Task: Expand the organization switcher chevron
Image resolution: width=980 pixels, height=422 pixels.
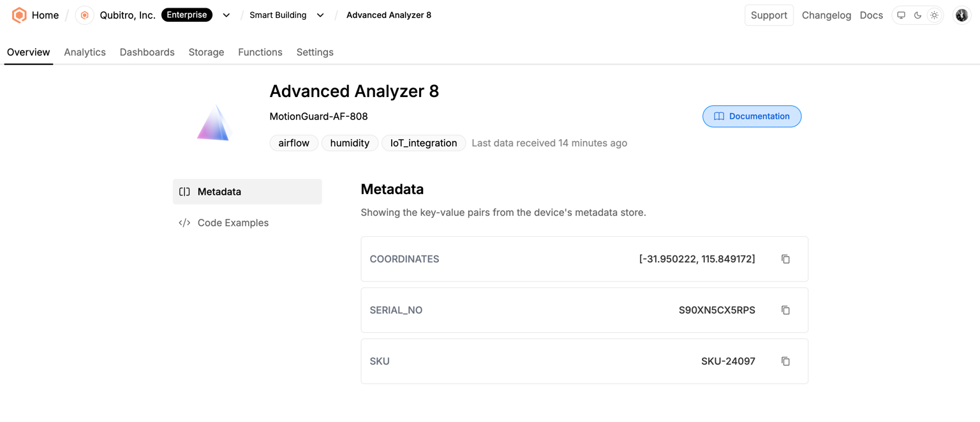Action: point(226,15)
